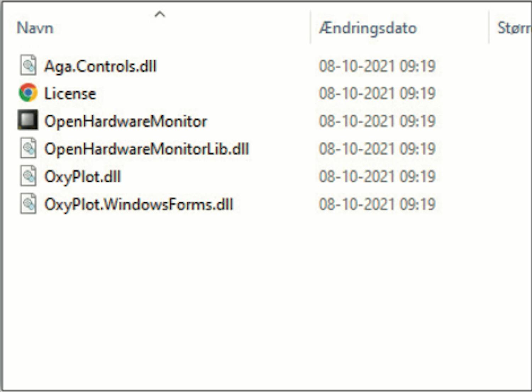Sort files by the Navn column header
The height and width of the screenshot is (392, 532).
(35, 28)
